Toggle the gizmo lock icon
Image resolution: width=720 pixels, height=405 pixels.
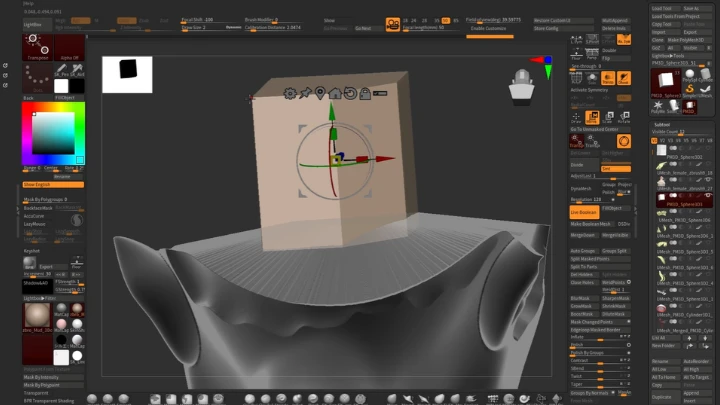point(365,94)
